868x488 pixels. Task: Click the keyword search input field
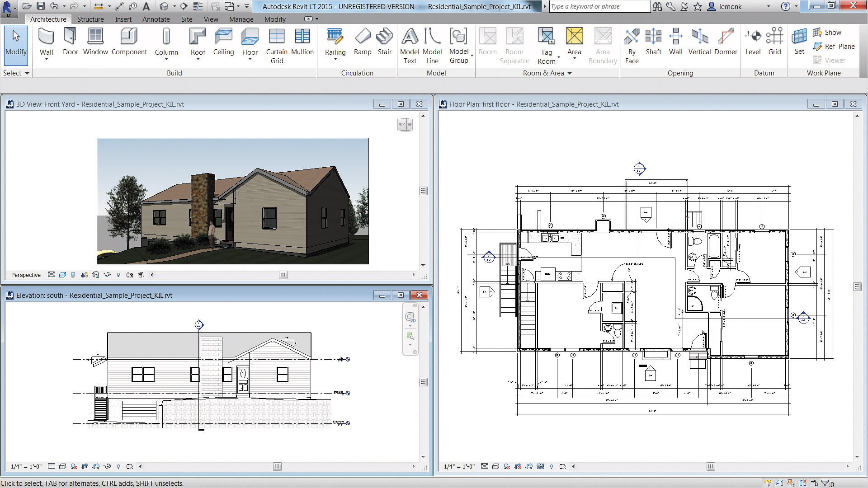pos(599,6)
